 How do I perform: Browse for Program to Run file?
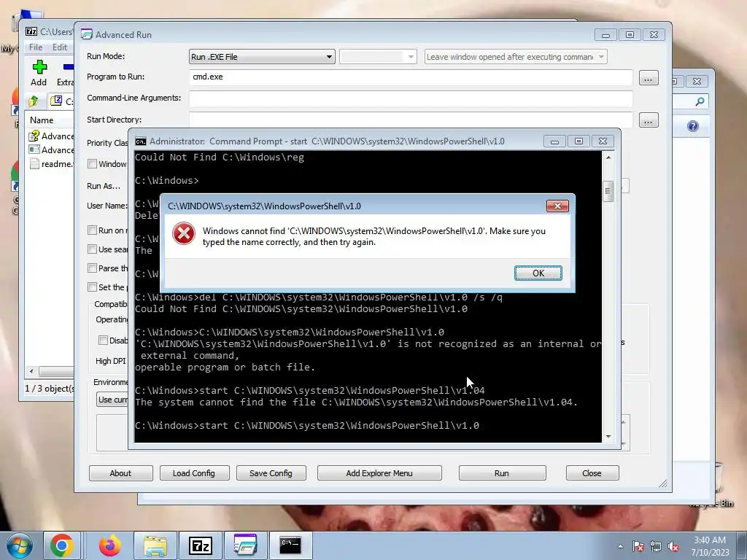click(649, 78)
